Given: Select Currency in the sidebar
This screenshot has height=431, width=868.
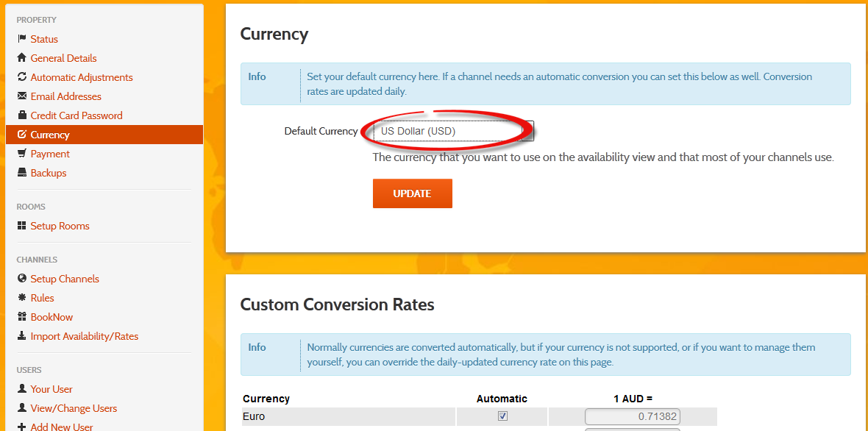Looking at the screenshot, I should (50, 135).
